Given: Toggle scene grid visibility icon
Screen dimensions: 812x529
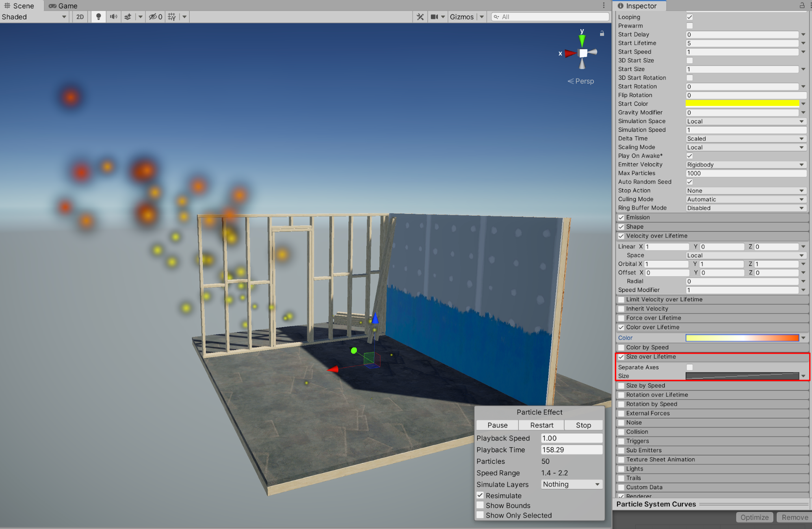Looking at the screenshot, I should (x=172, y=17).
